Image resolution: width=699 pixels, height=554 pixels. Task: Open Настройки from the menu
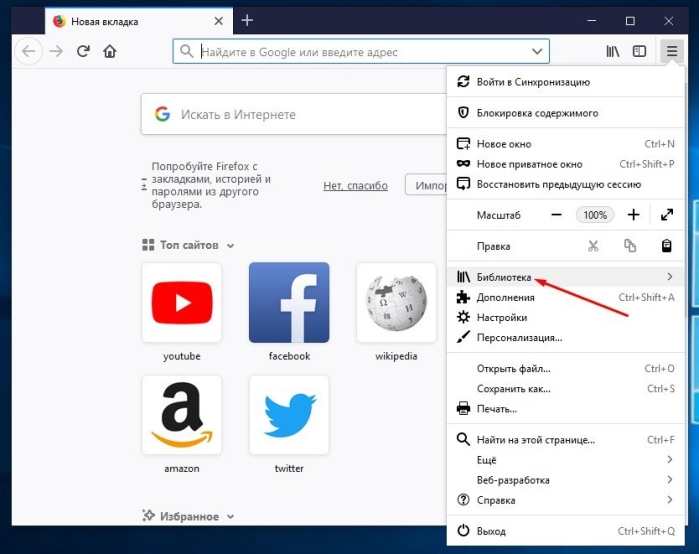566,317
